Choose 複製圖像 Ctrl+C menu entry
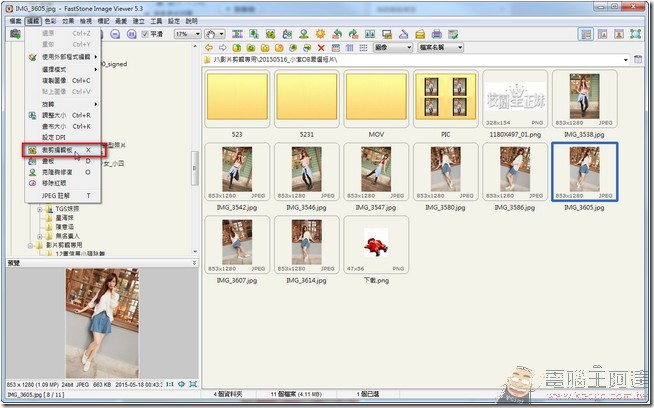Viewport: 654px width, 408px height. (x=63, y=81)
